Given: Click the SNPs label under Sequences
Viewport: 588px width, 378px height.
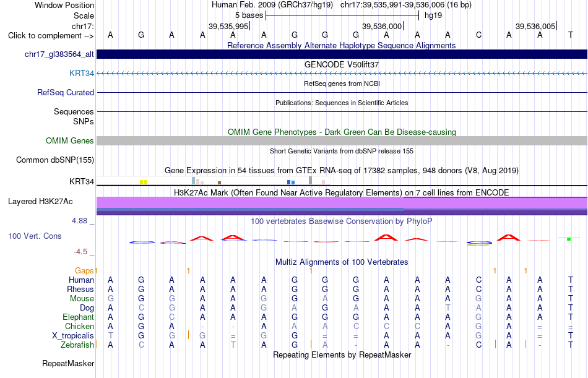Looking at the screenshot, I should point(84,121).
